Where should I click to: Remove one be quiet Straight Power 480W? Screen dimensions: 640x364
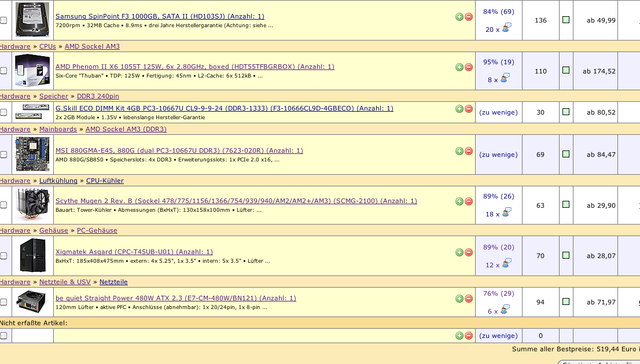[x=469, y=299]
